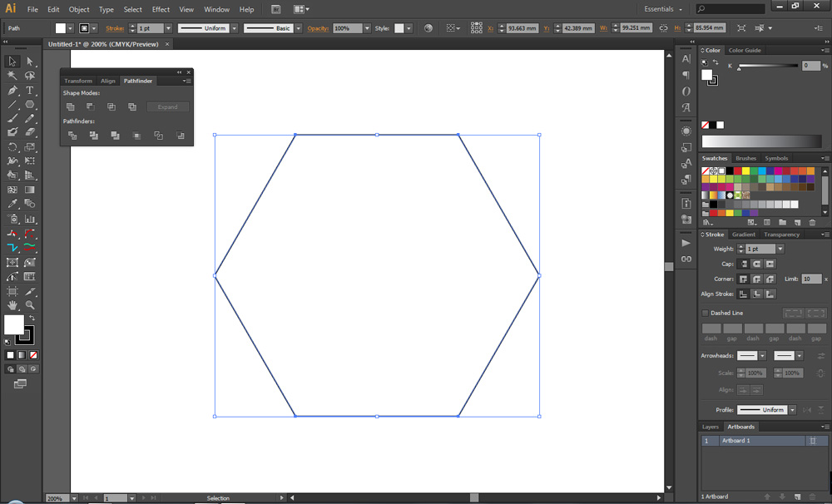Toggle Projecting Cap stroke option
This screenshot has height=504, width=832.
770,264
